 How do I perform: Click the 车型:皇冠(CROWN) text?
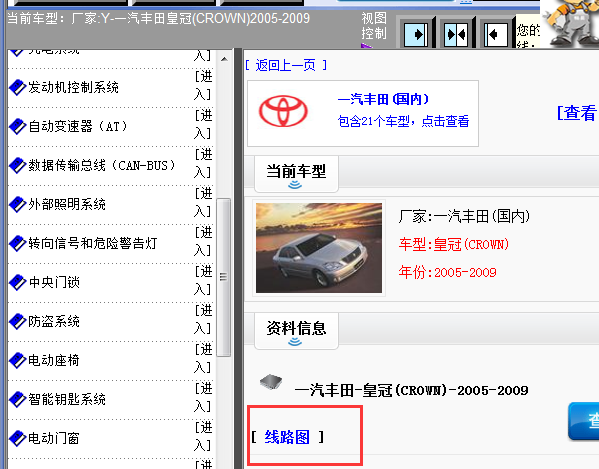[x=453, y=244]
